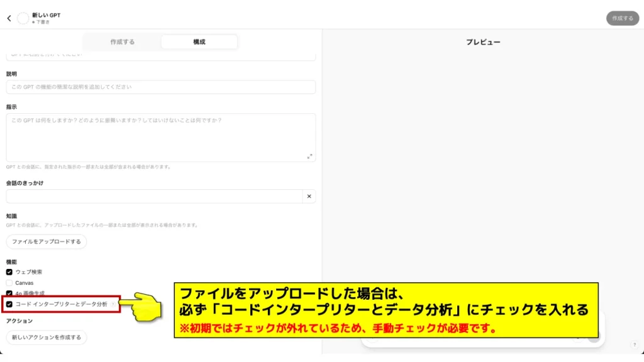Toggle the 4o 画像生成 checkbox

pos(9,293)
